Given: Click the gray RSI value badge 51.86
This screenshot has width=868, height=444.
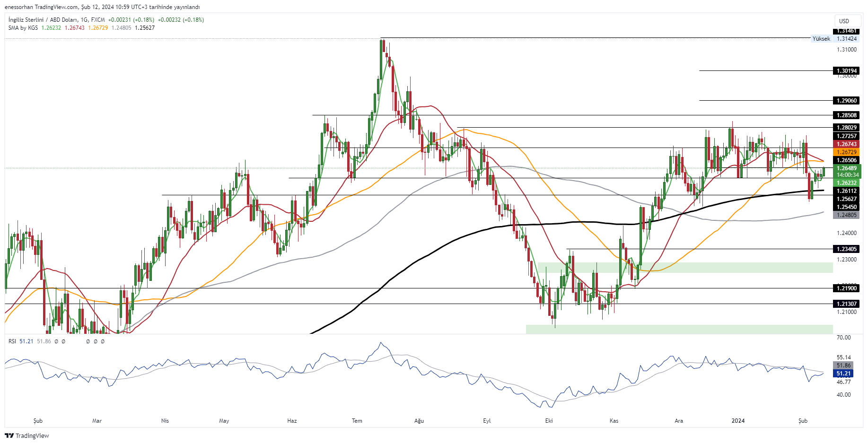Looking at the screenshot, I should point(844,366).
